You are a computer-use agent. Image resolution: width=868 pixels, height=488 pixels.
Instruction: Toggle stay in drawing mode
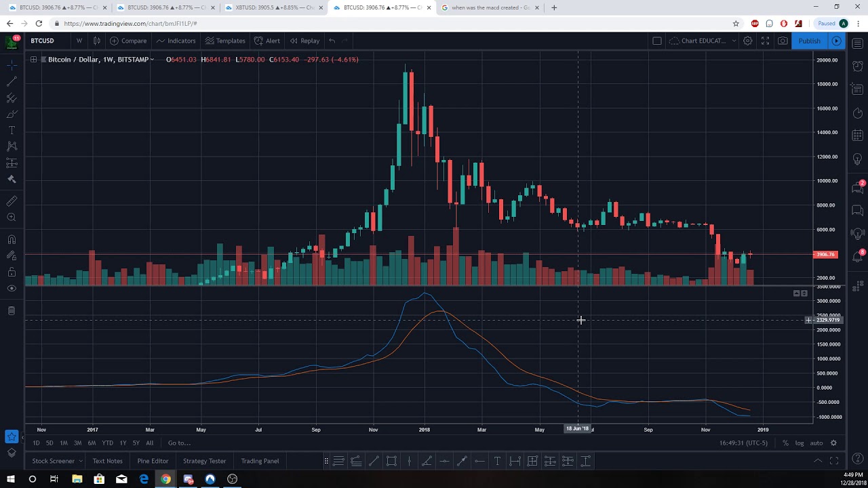point(12,256)
